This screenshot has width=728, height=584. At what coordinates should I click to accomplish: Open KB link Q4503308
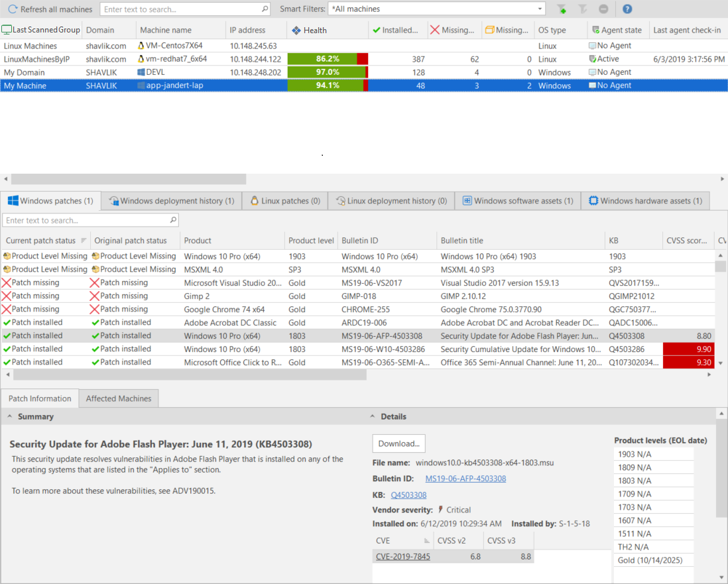408,495
